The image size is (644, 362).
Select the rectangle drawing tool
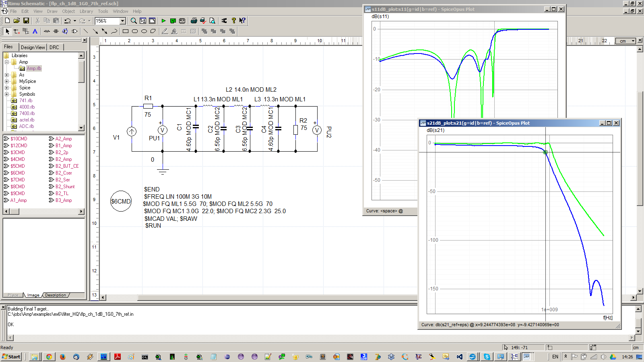click(x=126, y=31)
